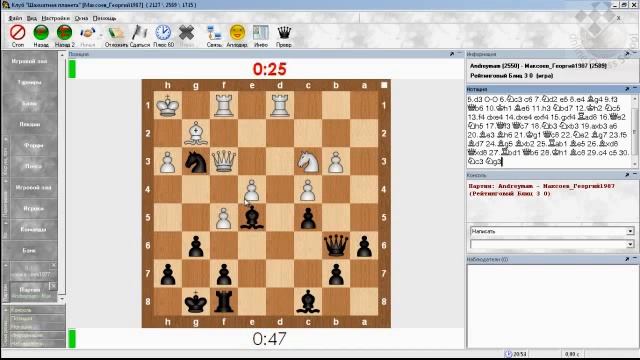640x360 pixels.
Task: Click the red 0:25 clock
Action: pos(269,69)
